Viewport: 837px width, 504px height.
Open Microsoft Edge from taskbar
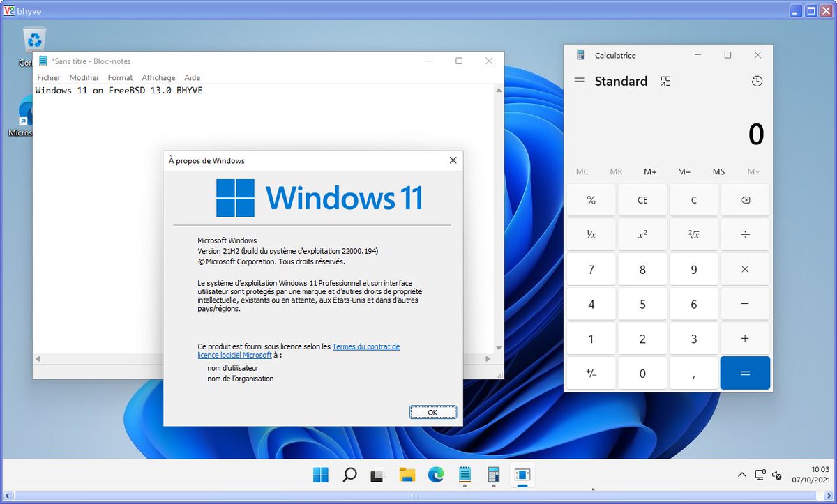click(436, 475)
